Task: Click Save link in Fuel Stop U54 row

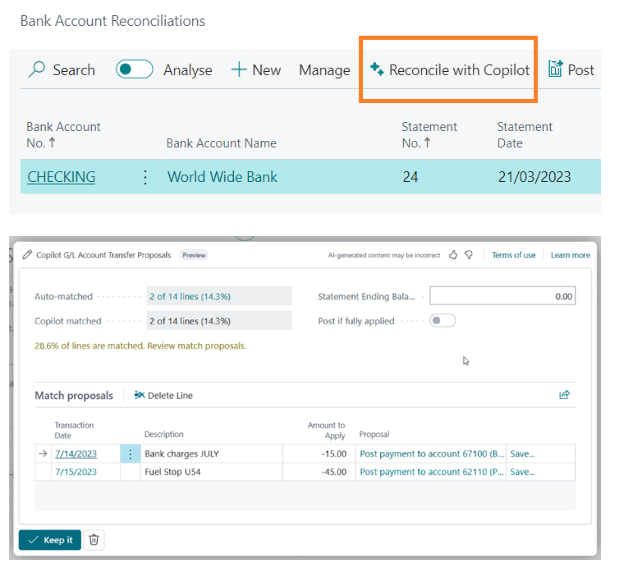Action: pyautogui.click(x=522, y=472)
